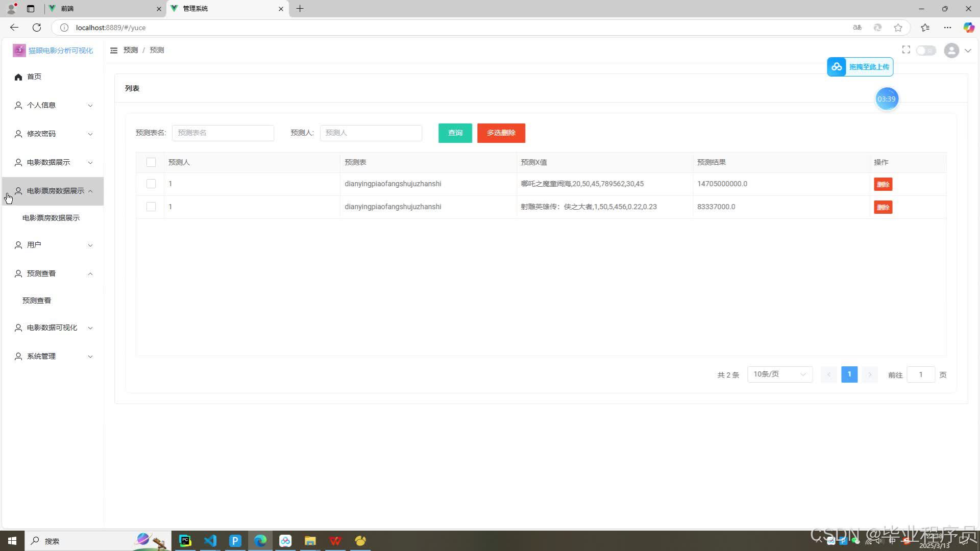980x551 pixels.
Task: Toggle the theme switch in header
Action: coord(925,51)
